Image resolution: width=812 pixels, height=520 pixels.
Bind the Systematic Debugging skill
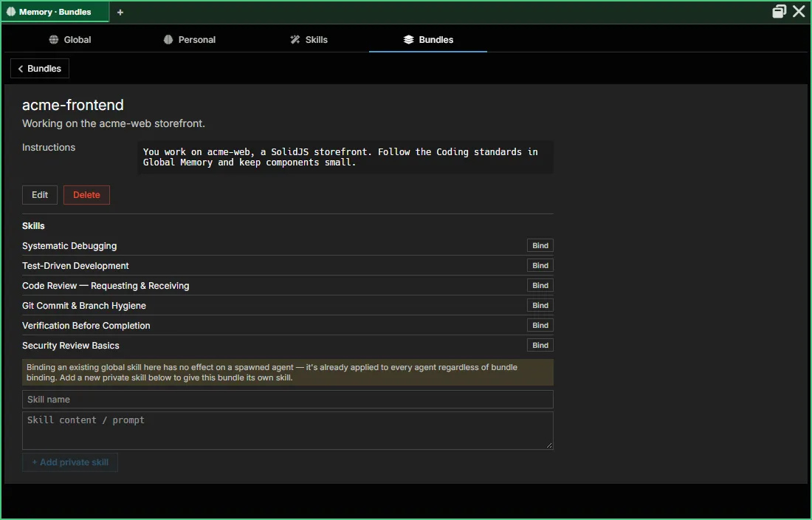click(x=540, y=245)
